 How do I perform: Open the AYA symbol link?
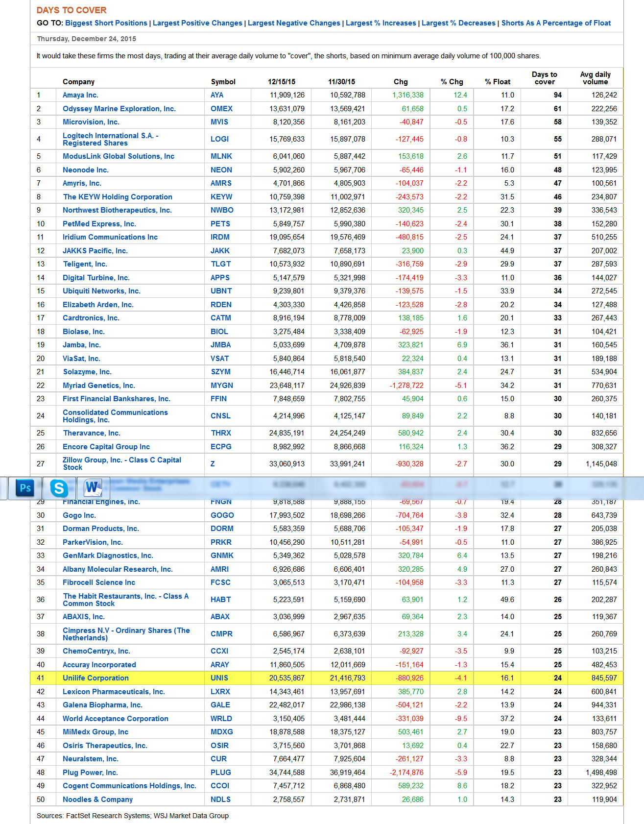217,95
